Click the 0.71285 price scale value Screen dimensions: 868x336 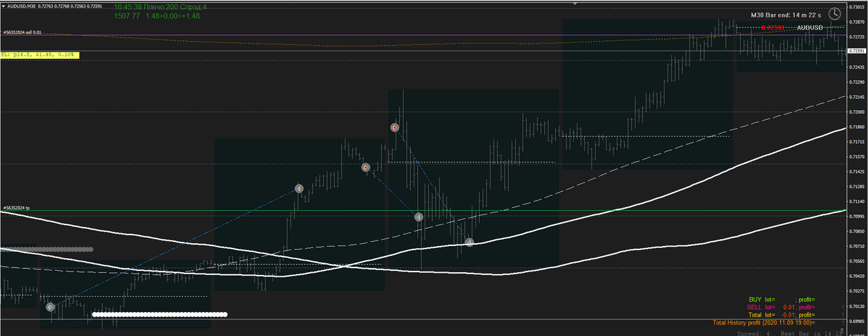click(x=857, y=187)
